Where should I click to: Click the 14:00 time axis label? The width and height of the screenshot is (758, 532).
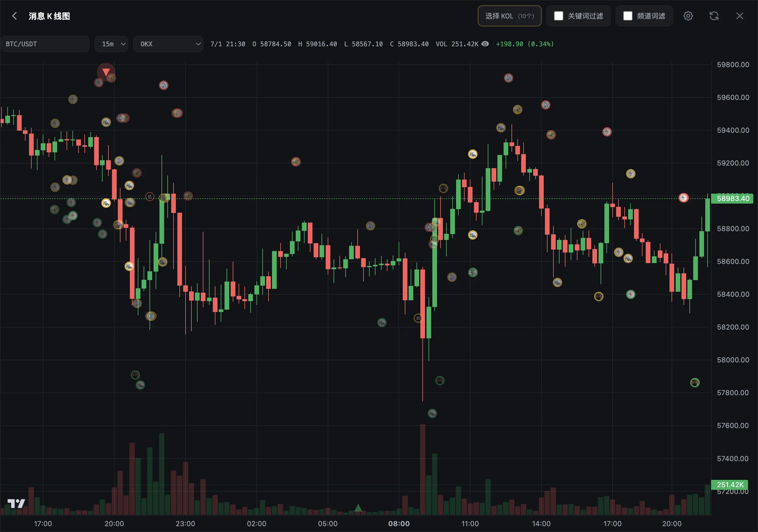tap(541, 524)
